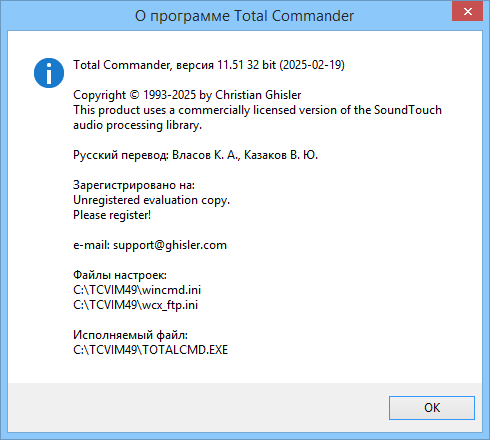Click the author name Christian Ghisler
This screenshot has width=490, height=440.
[x=258, y=95]
